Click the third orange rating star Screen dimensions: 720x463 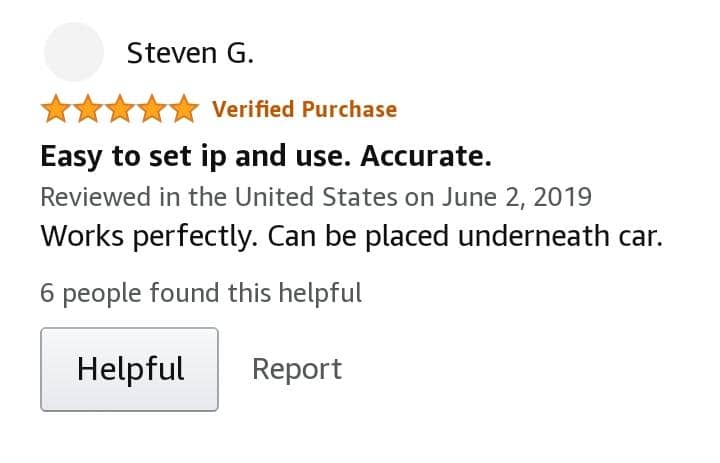120,109
